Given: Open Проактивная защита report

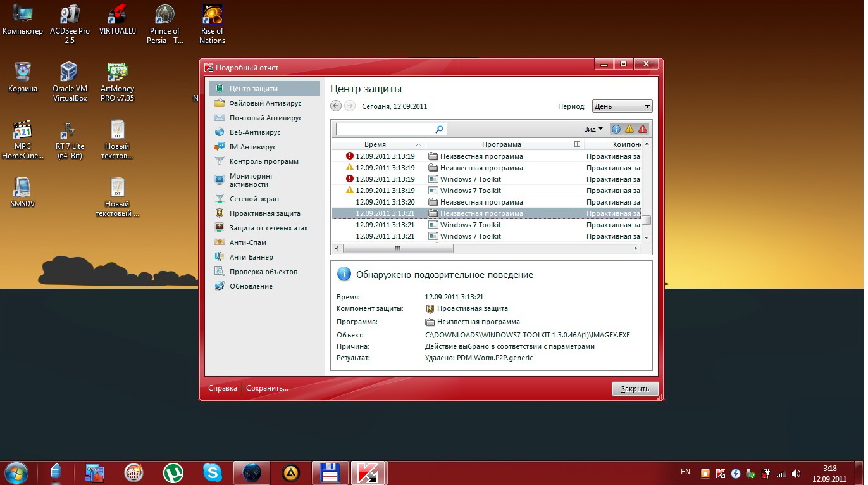Looking at the screenshot, I should pos(264,213).
